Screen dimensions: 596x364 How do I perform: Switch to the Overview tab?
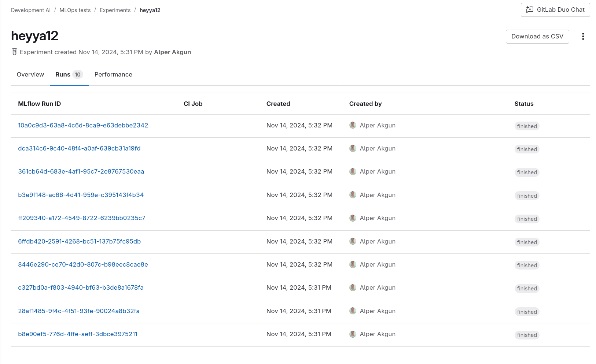pyautogui.click(x=30, y=74)
